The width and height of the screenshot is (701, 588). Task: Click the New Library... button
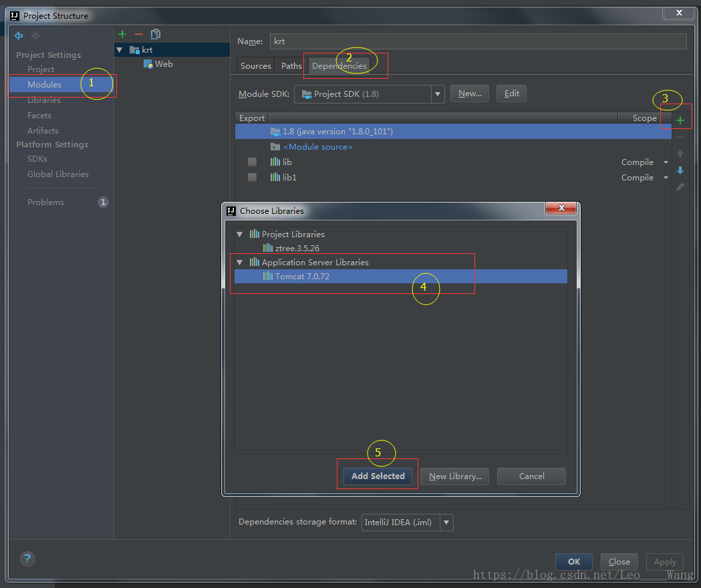tap(454, 476)
